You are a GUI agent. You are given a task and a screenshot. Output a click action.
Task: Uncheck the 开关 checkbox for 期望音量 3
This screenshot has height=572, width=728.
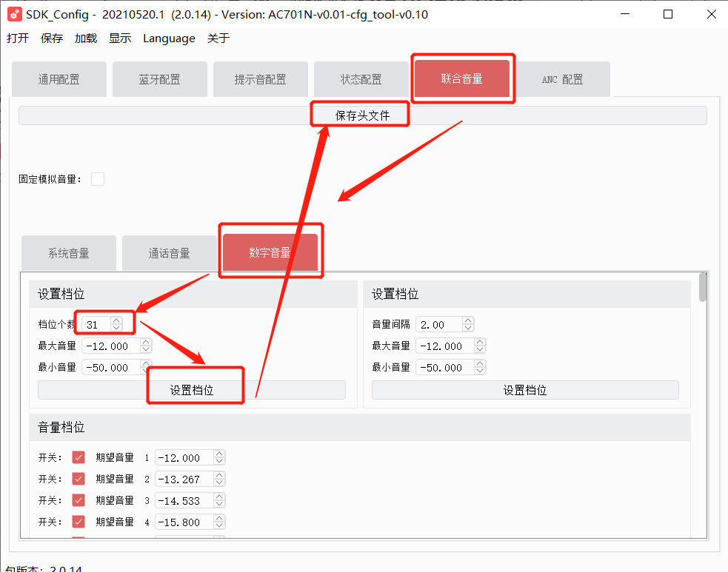79,500
